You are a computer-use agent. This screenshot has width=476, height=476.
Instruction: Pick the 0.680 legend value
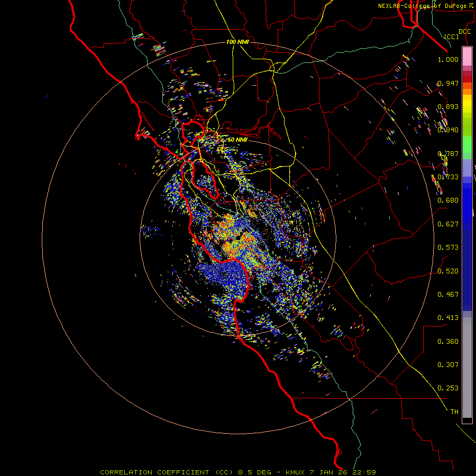click(x=448, y=200)
